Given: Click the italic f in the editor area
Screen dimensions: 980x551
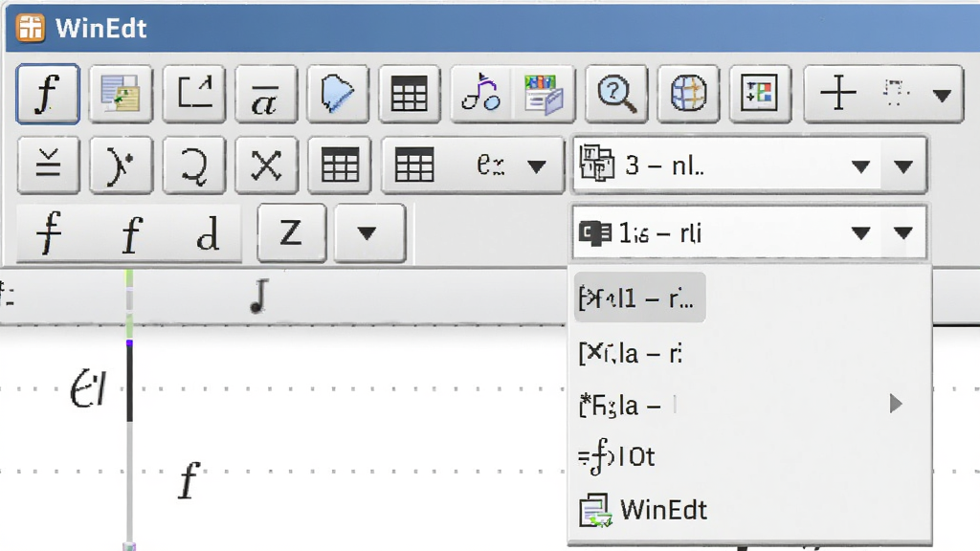Looking at the screenshot, I should point(189,480).
